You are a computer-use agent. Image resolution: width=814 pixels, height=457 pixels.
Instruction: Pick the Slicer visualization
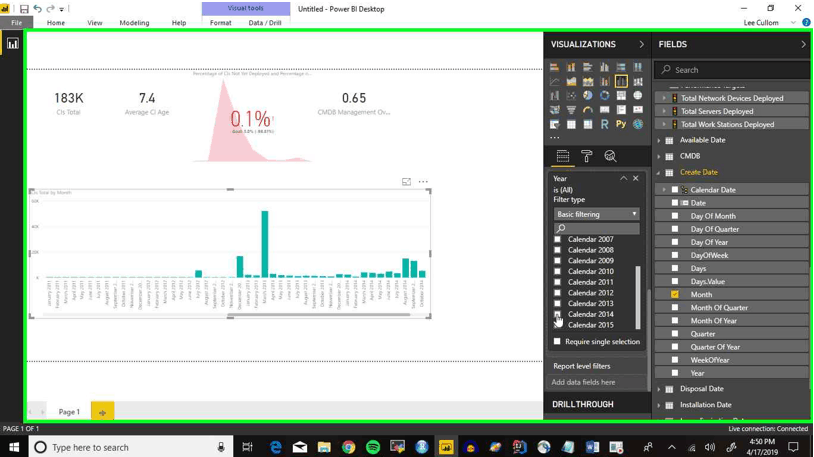(554, 124)
